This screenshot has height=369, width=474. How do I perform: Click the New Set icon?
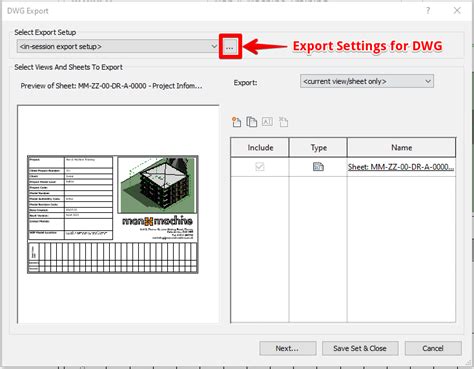tap(236, 122)
